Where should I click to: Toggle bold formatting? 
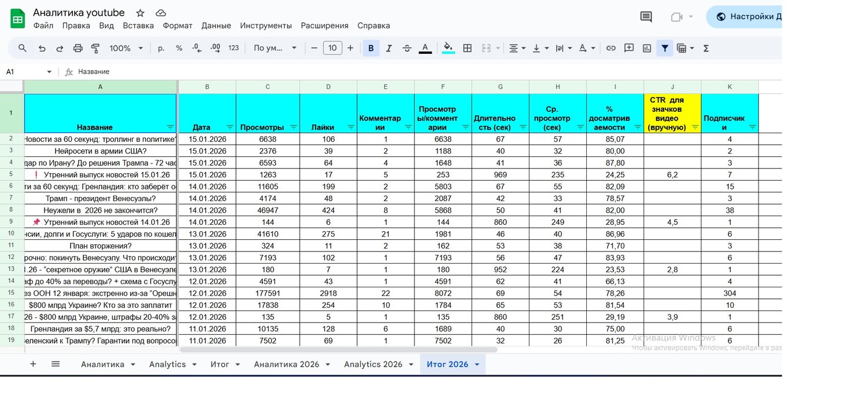click(371, 48)
